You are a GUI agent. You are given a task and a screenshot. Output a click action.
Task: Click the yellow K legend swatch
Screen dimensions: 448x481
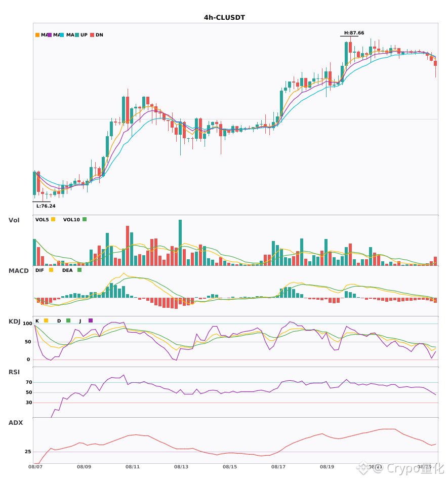point(46,320)
